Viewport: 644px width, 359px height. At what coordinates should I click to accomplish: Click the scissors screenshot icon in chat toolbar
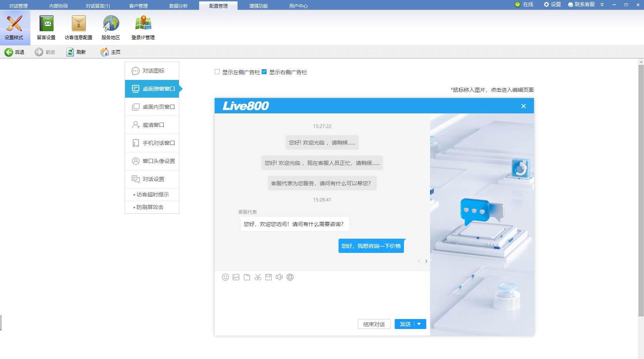point(258,277)
